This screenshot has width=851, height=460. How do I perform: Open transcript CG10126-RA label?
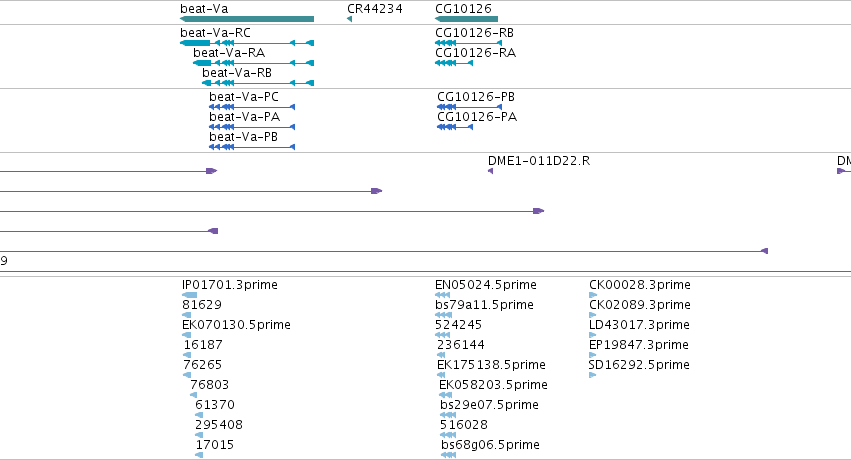[475, 53]
